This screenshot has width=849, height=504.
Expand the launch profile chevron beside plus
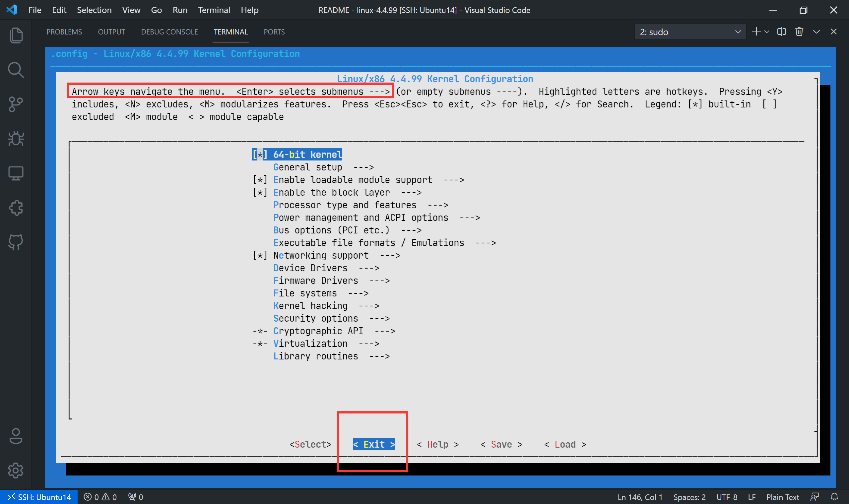(766, 31)
